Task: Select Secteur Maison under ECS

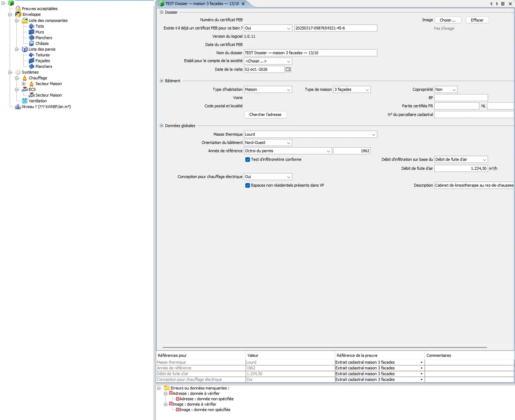Action: coord(48,95)
